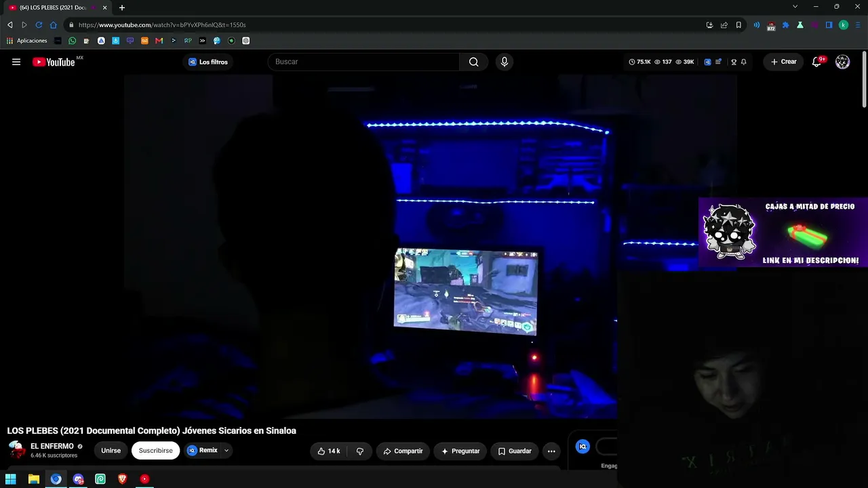Image resolution: width=868 pixels, height=488 pixels.
Task: Open the browser home page
Action: point(54,25)
